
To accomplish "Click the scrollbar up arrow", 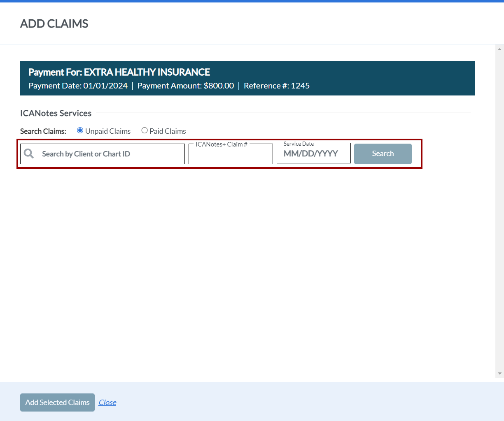I will coord(499,49).
